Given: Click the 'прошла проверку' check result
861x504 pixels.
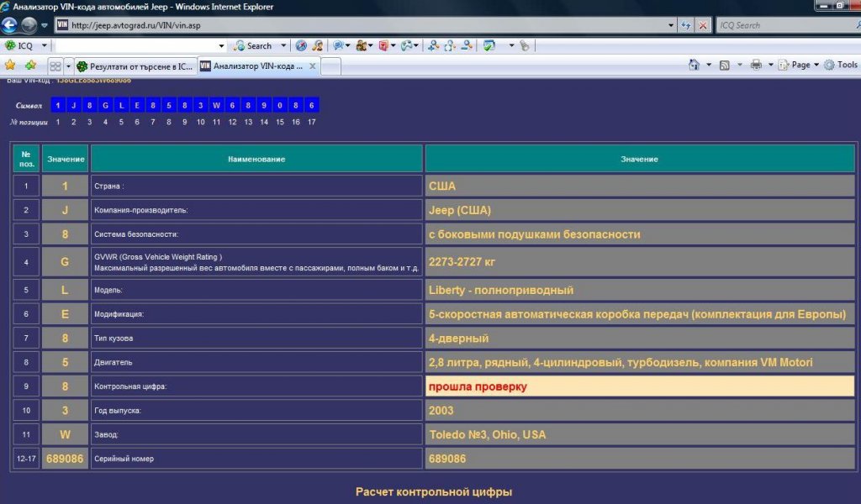Looking at the screenshot, I should pos(478,386).
